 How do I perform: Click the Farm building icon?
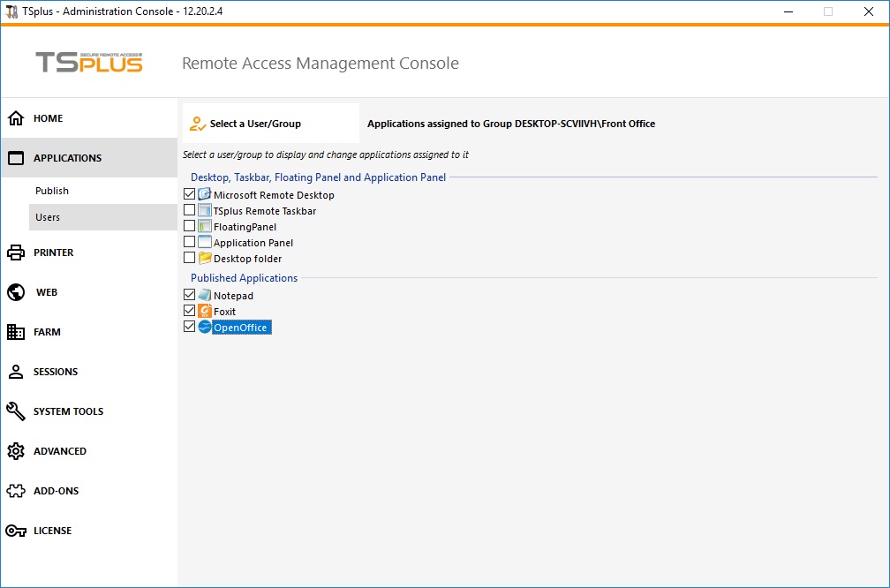(x=16, y=332)
